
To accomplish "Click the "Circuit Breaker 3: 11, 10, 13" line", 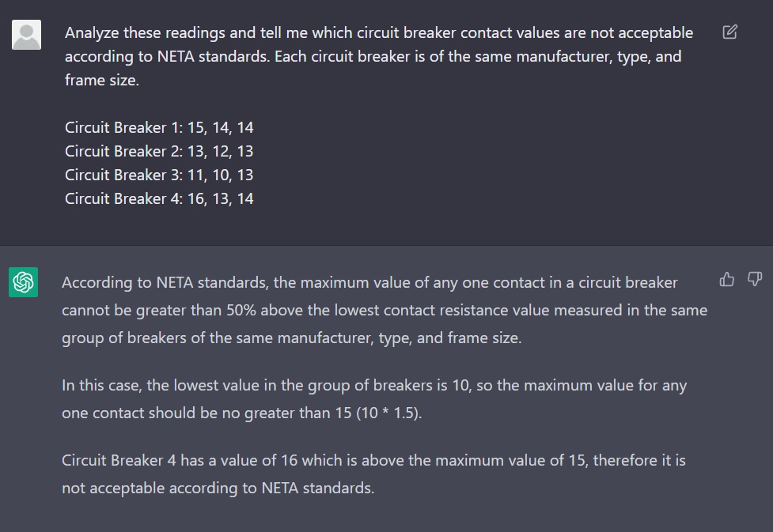I will click(x=159, y=175).
